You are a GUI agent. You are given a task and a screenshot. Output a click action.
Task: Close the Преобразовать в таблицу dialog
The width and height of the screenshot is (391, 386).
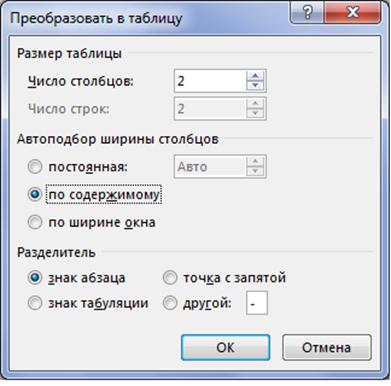(352, 14)
